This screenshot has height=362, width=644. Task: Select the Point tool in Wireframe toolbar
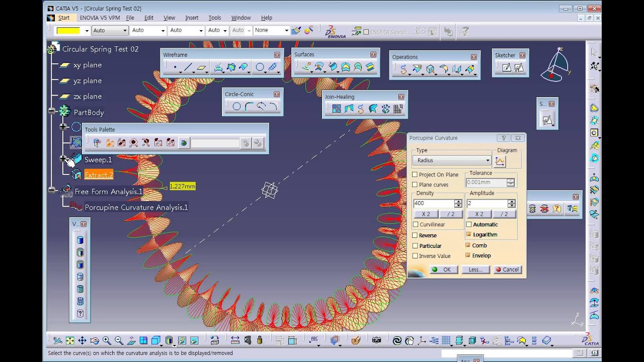point(175,67)
